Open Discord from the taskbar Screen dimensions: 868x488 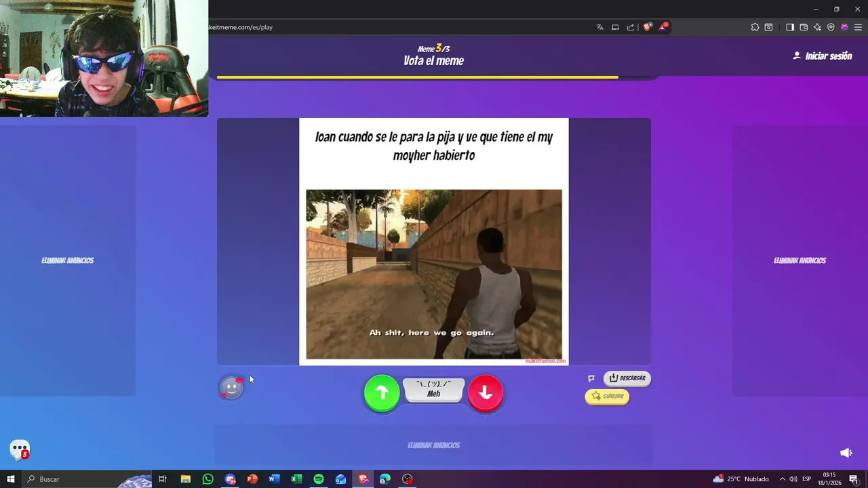tap(230, 479)
